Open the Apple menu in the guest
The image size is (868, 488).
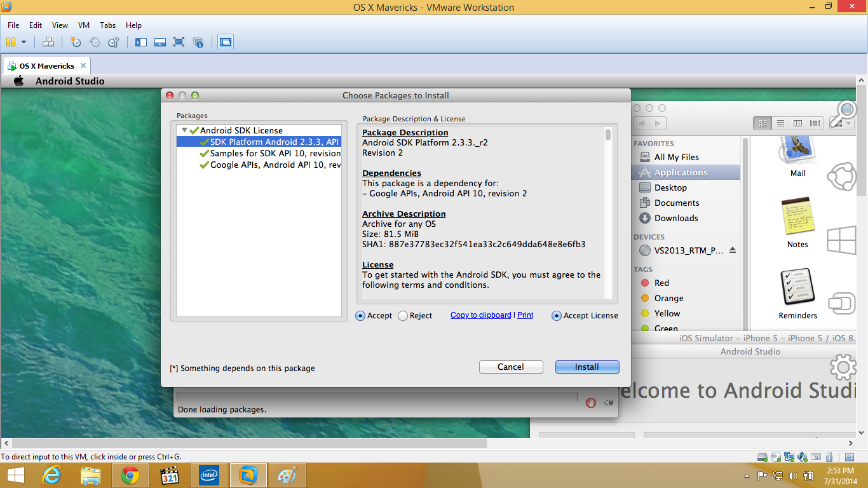(19, 81)
